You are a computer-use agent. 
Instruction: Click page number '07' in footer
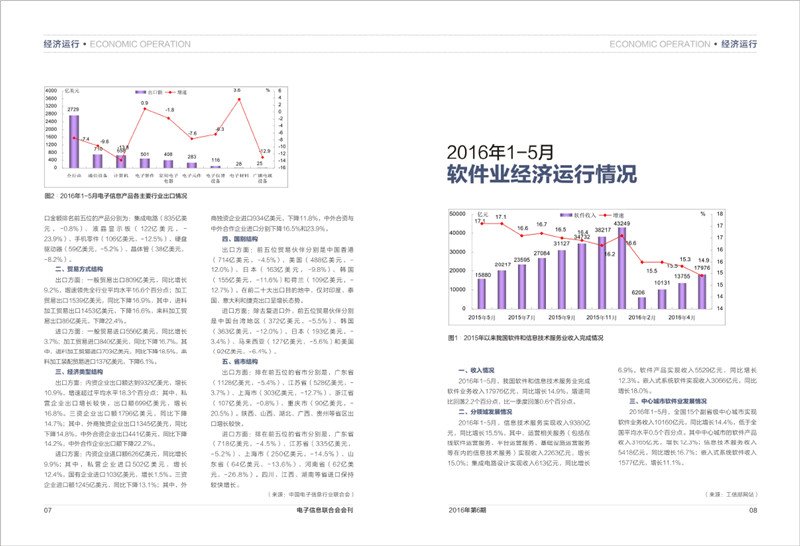47,510
